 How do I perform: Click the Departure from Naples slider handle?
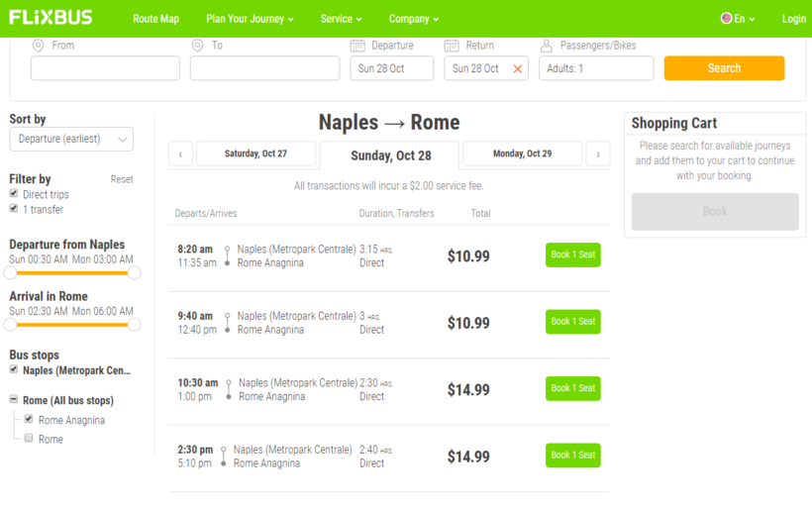[11, 272]
